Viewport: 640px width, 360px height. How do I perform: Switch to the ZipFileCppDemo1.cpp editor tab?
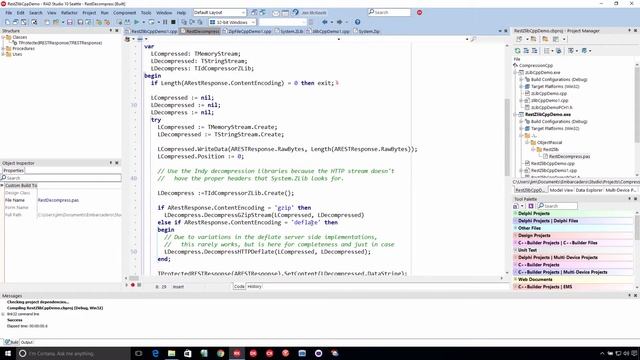coord(248,31)
